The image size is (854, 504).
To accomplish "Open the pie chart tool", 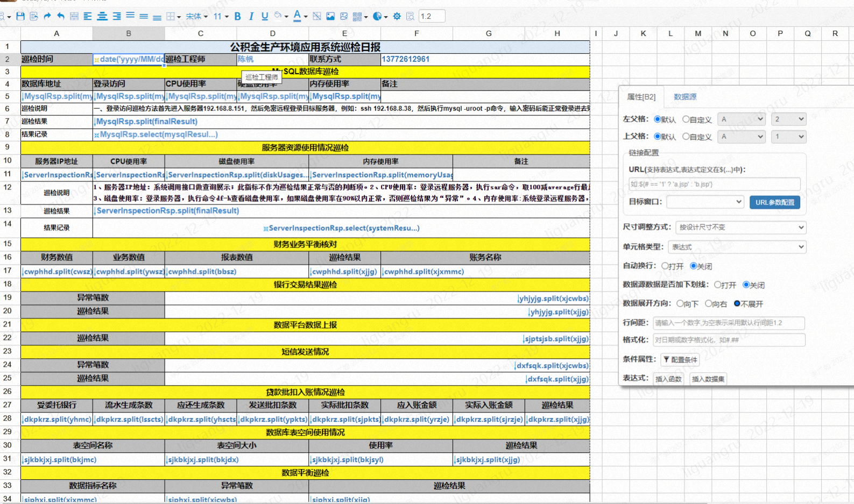I will pyautogui.click(x=380, y=16).
